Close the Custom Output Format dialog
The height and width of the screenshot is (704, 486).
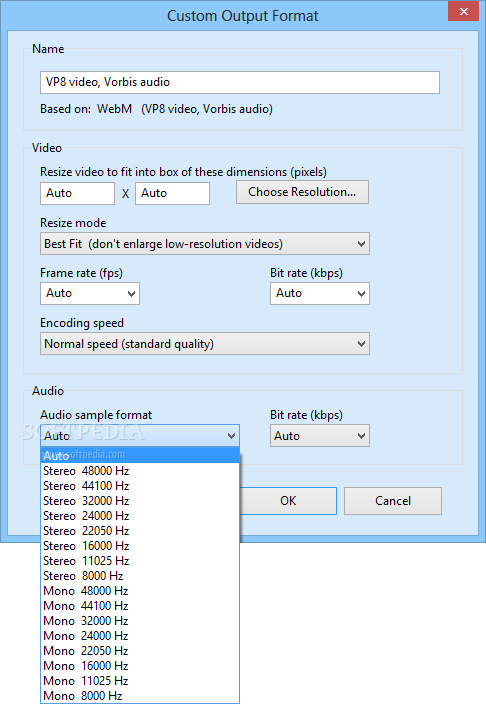464,11
